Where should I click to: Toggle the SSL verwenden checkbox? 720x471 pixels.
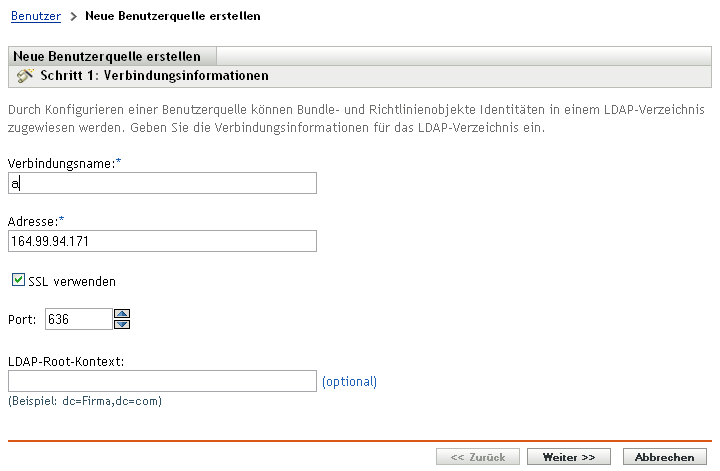point(17,281)
